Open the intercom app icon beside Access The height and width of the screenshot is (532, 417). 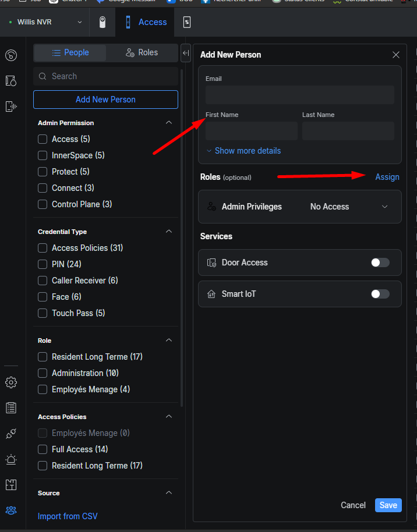click(187, 22)
